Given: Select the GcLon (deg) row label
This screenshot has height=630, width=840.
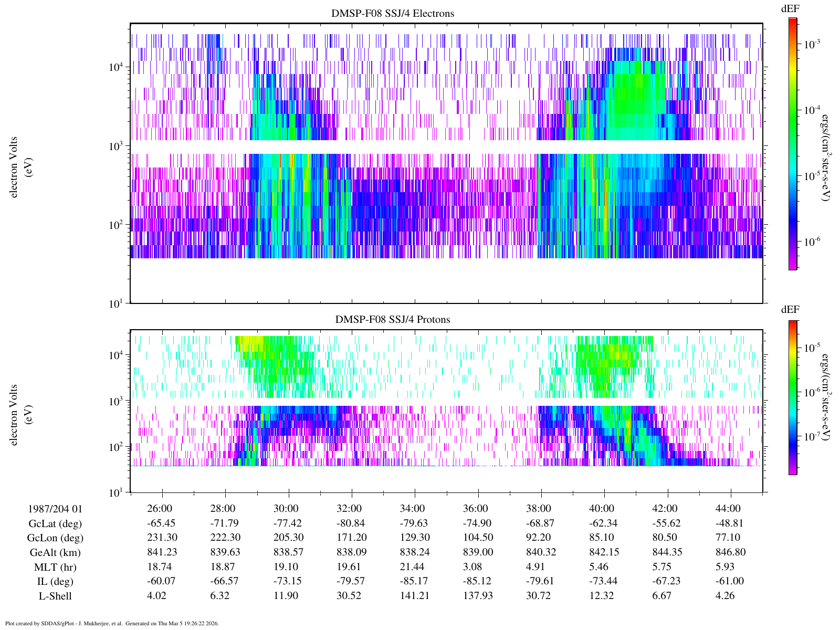Looking at the screenshot, I should (55, 538).
